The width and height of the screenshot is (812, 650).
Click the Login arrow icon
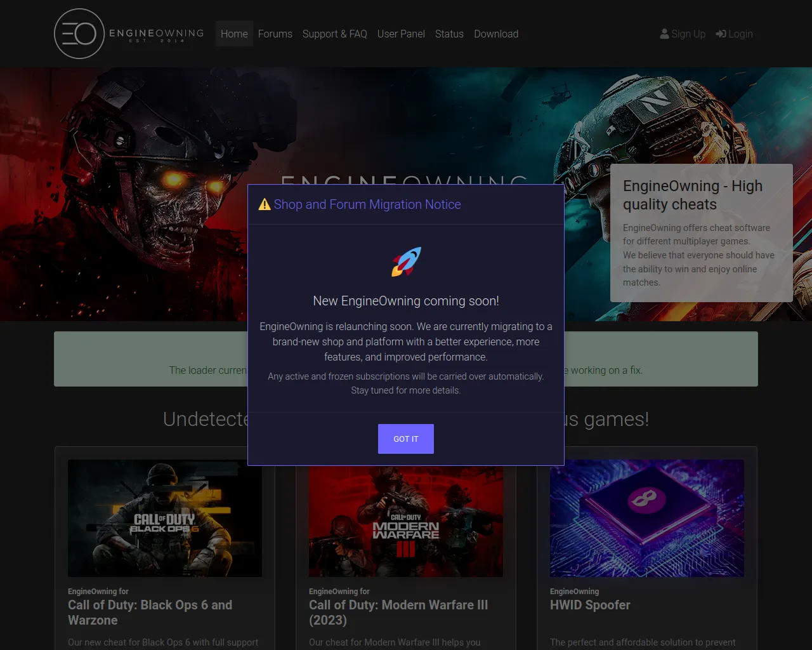click(x=721, y=34)
